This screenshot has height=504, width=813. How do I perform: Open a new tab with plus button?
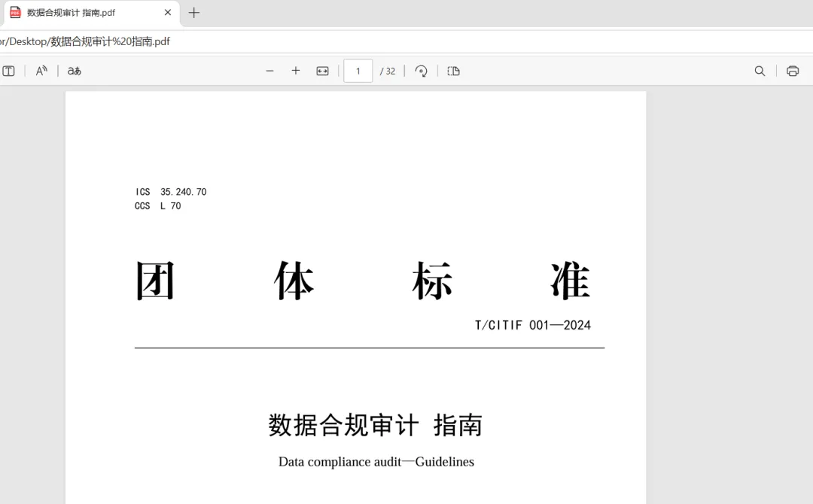[194, 13]
